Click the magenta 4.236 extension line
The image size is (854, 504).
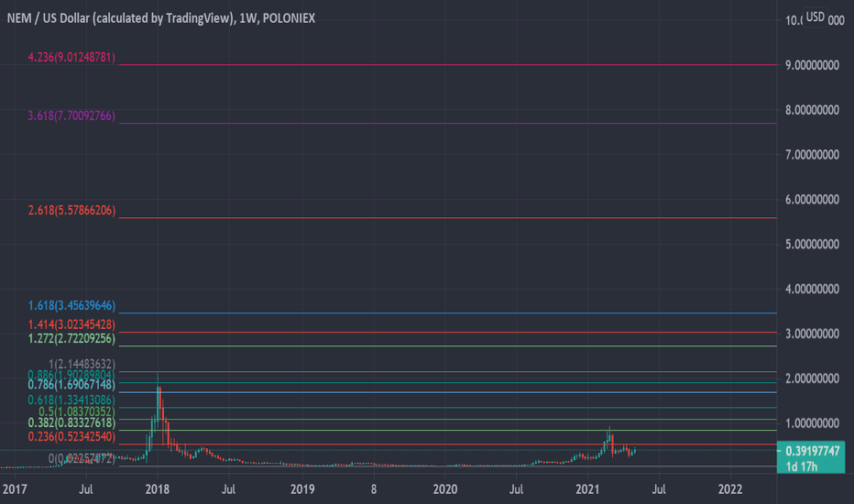[448, 64]
